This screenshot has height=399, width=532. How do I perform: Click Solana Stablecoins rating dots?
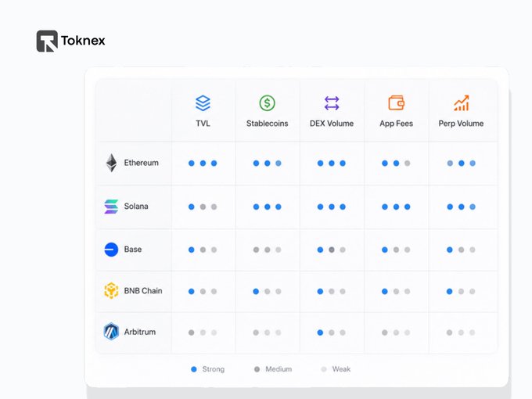[268, 207]
